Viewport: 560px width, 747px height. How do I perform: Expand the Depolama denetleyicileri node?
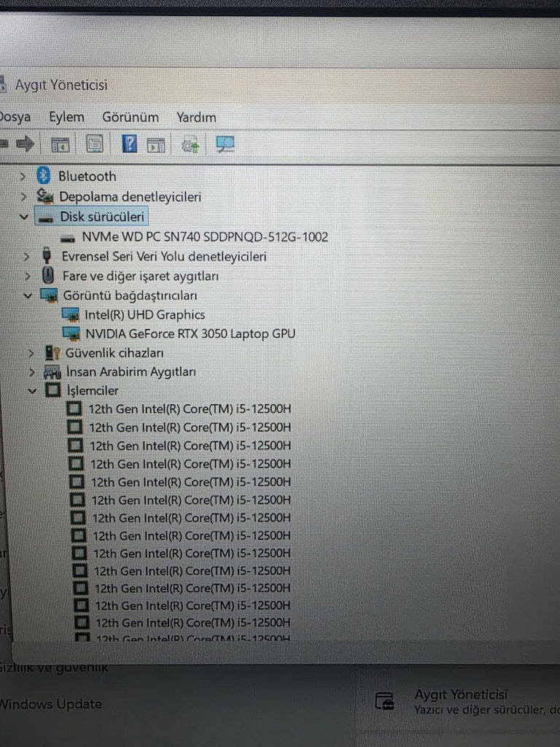coord(23,196)
